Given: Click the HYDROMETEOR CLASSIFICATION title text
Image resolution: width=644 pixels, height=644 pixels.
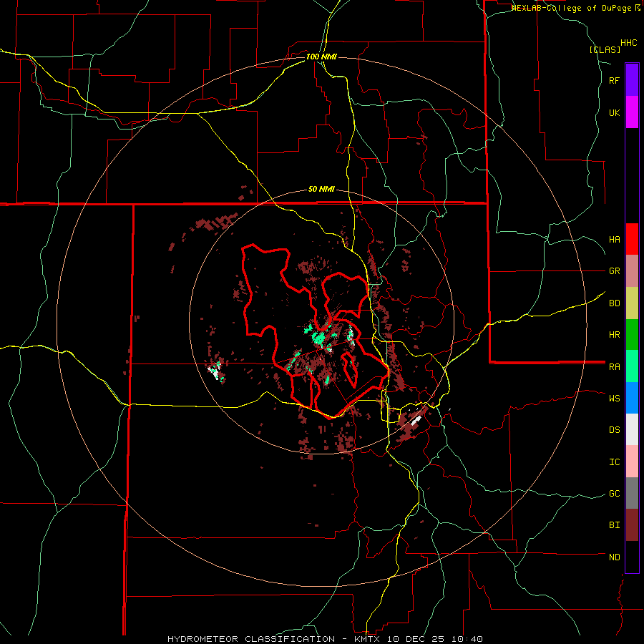Looking at the screenshot, I should [x=251, y=639].
